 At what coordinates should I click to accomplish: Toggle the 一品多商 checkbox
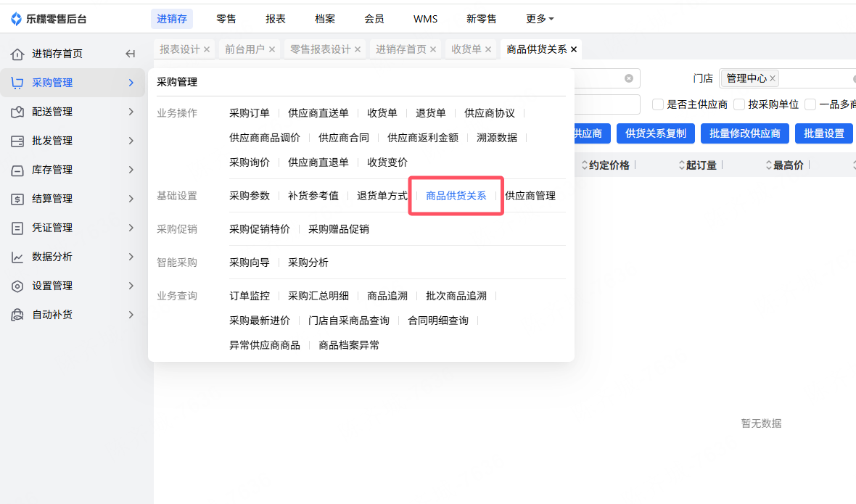pyautogui.click(x=810, y=104)
